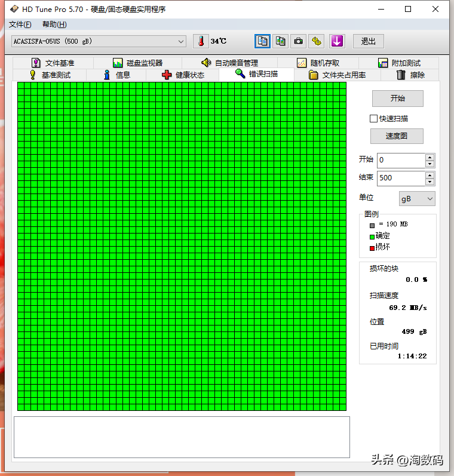Screen dimensions: 454x476
Task: Click the 速度图 button
Action: (397, 136)
